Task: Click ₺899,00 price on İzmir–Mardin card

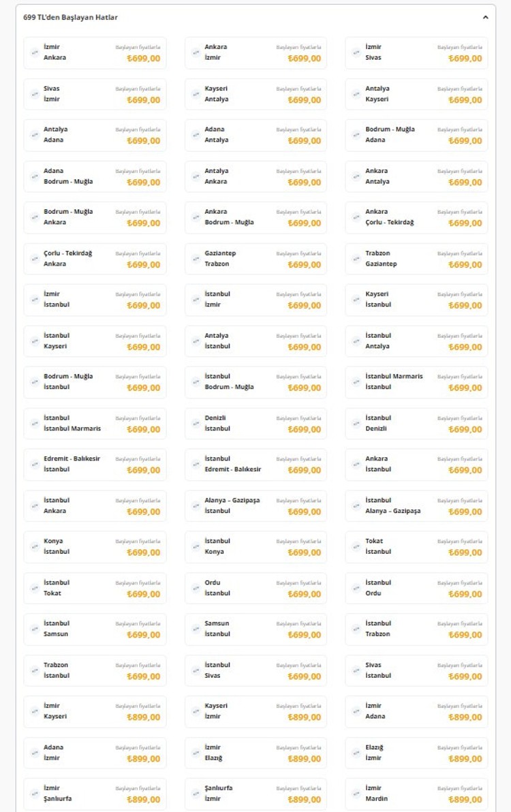Action: coord(465,800)
